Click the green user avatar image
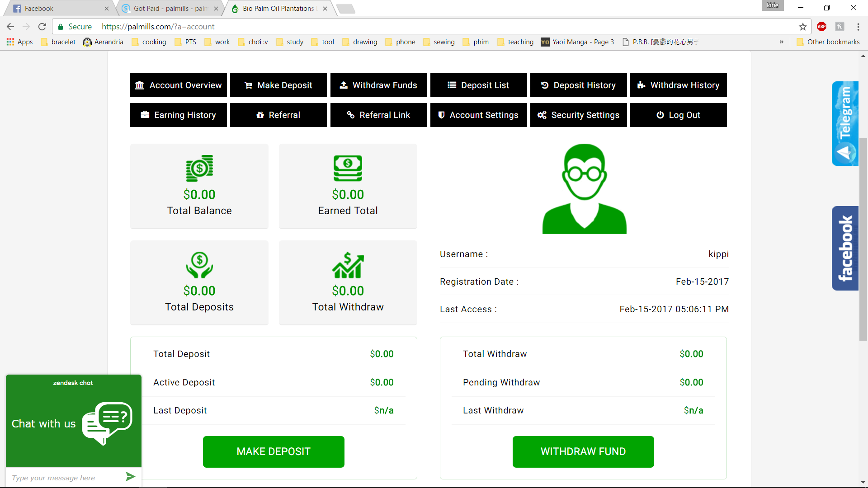Image resolution: width=868 pixels, height=488 pixels. (x=584, y=189)
